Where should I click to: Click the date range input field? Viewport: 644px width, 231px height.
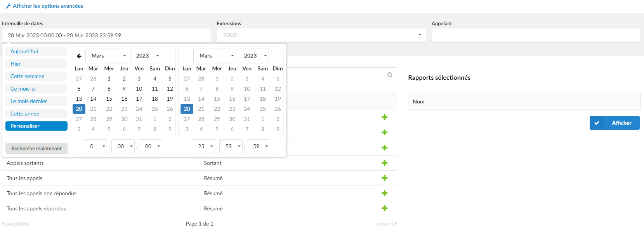tap(106, 35)
